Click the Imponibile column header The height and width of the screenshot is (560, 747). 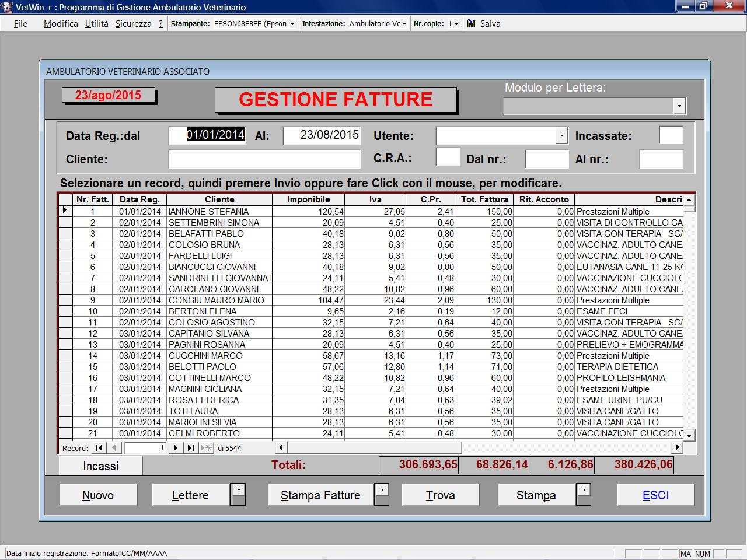[309, 199]
